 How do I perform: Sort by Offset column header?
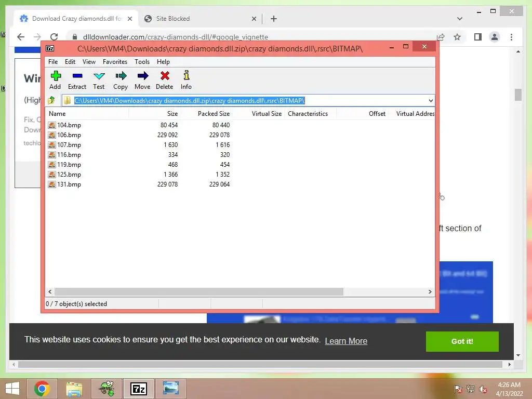point(362,114)
